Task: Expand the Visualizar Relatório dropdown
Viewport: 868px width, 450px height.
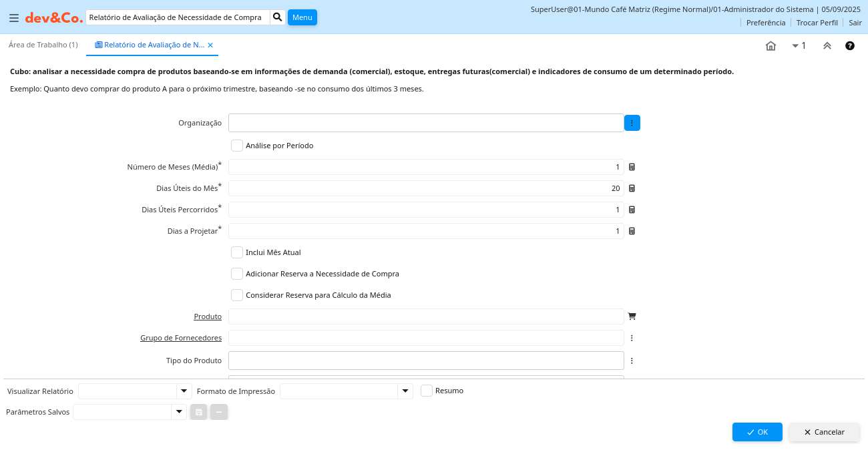Action: click(x=184, y=391)
